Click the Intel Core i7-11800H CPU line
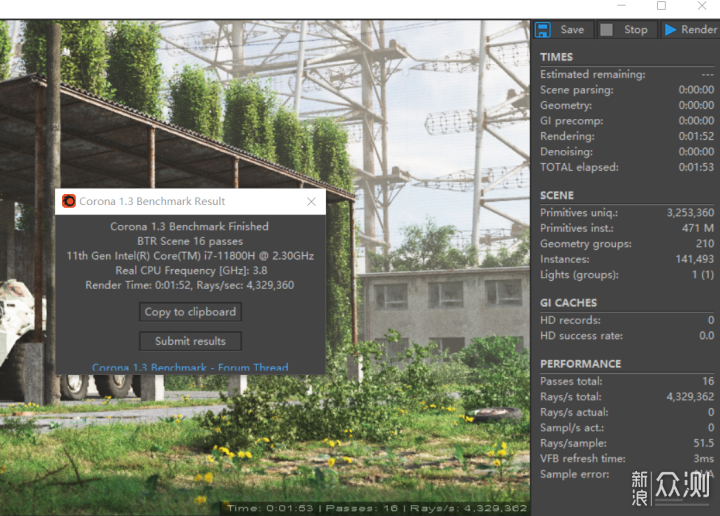Screen dimensions: 720x516 tap(190, 256)
